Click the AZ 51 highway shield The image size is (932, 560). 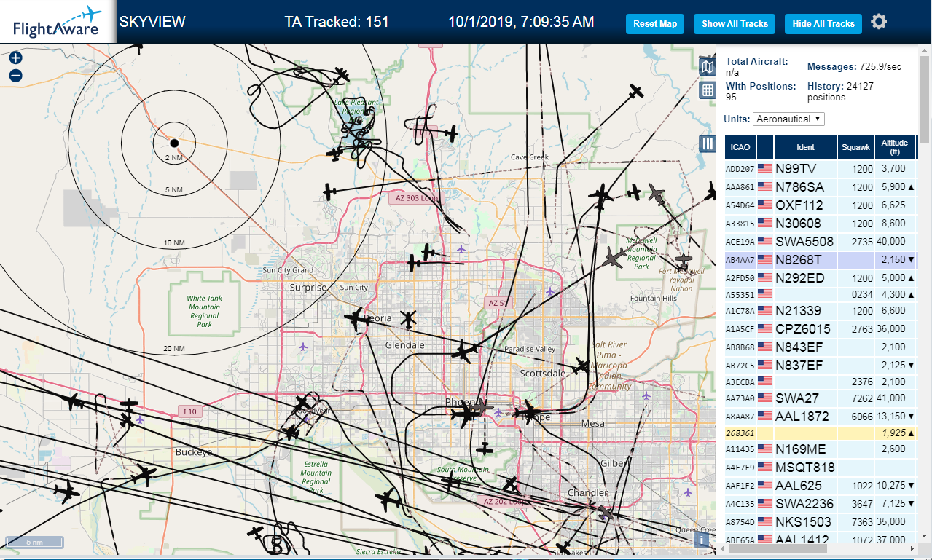pos(498,303)
